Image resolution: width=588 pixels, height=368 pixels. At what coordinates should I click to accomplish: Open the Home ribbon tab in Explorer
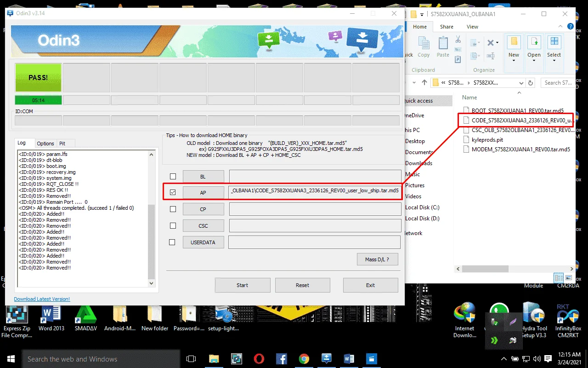420,27
